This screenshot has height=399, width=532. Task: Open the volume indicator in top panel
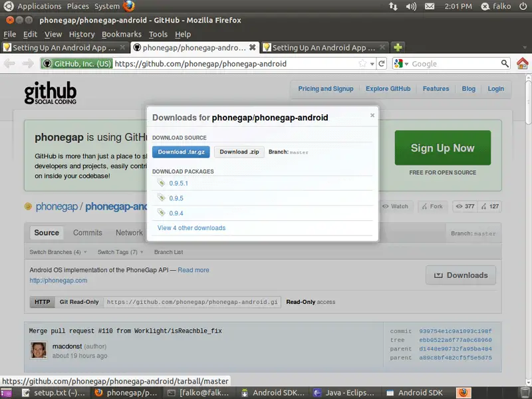point(411,6)
